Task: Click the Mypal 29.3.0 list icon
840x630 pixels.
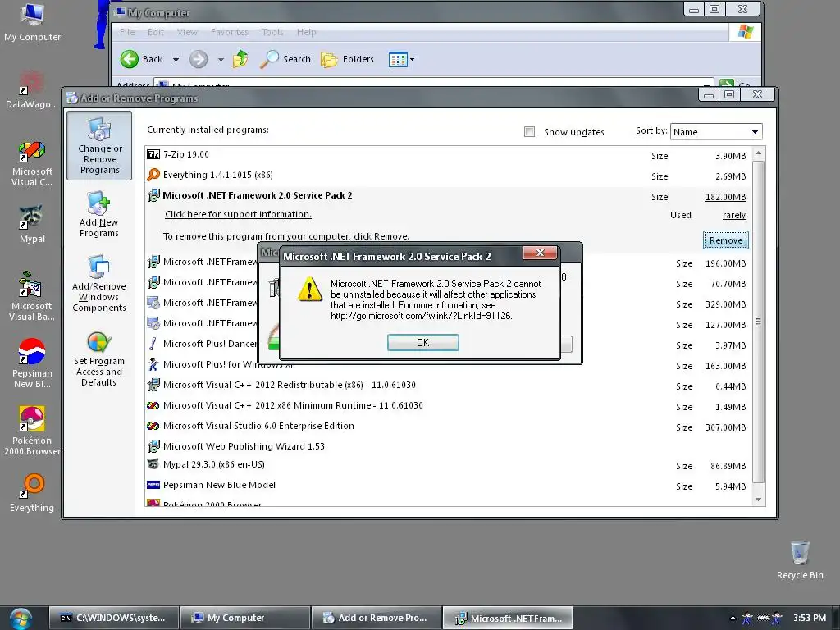Action: [153, 464]
